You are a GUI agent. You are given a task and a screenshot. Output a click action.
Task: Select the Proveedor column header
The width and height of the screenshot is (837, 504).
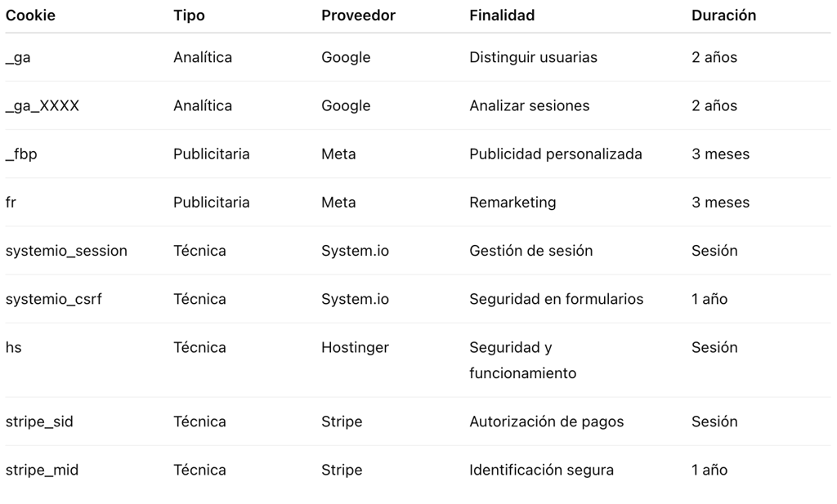tap(358, 16)
